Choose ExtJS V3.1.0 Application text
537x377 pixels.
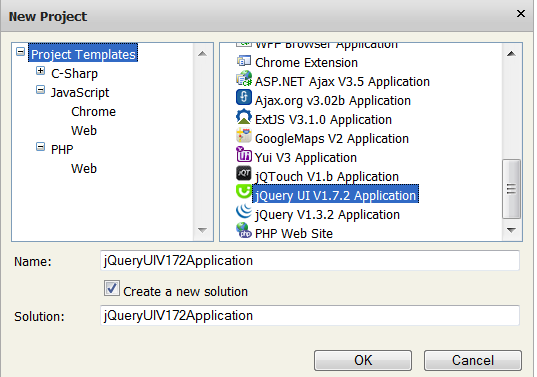tap(323, 120)
